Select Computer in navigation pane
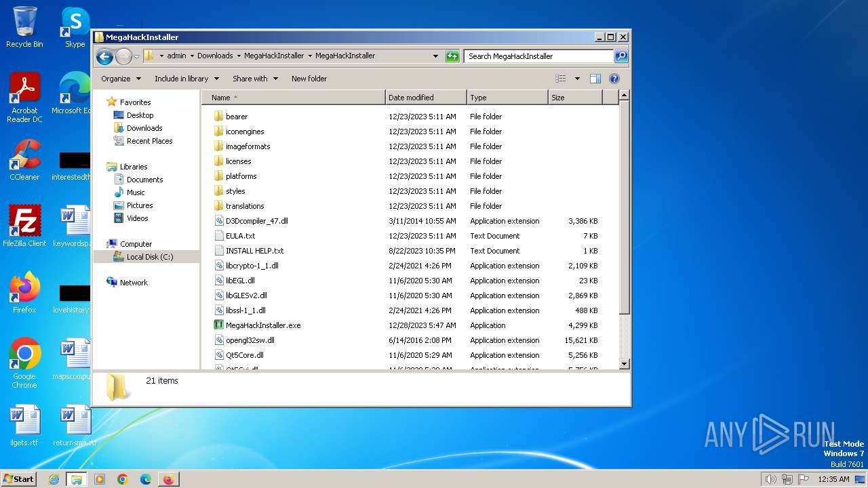The image size is (868, 488). [136, 244]
